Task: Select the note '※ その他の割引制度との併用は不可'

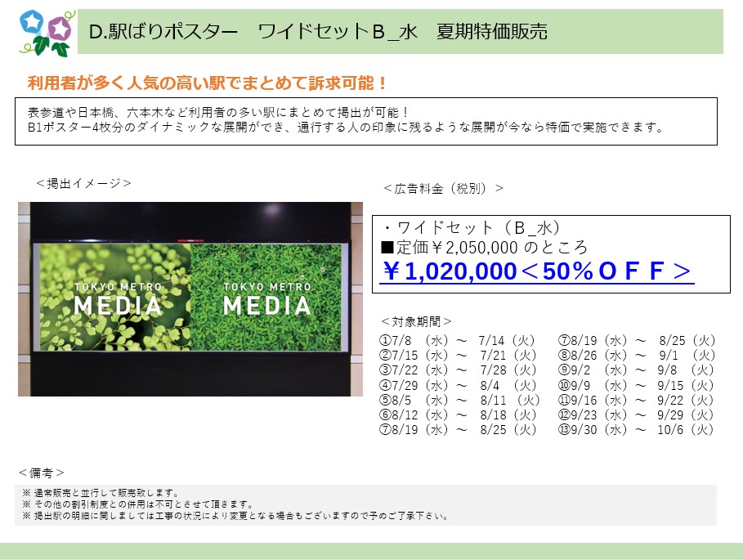Action: [x=138, y=504]
